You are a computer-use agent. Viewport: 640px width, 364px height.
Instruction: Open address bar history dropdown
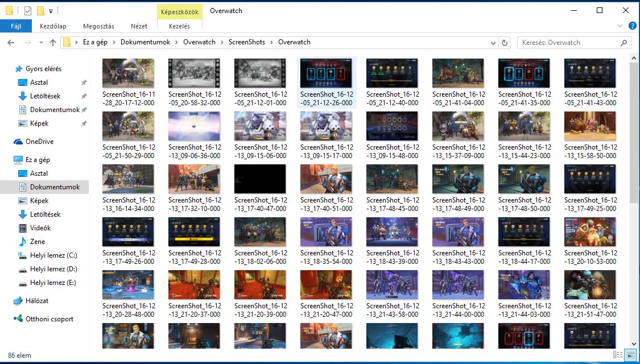tap(493, 43)
